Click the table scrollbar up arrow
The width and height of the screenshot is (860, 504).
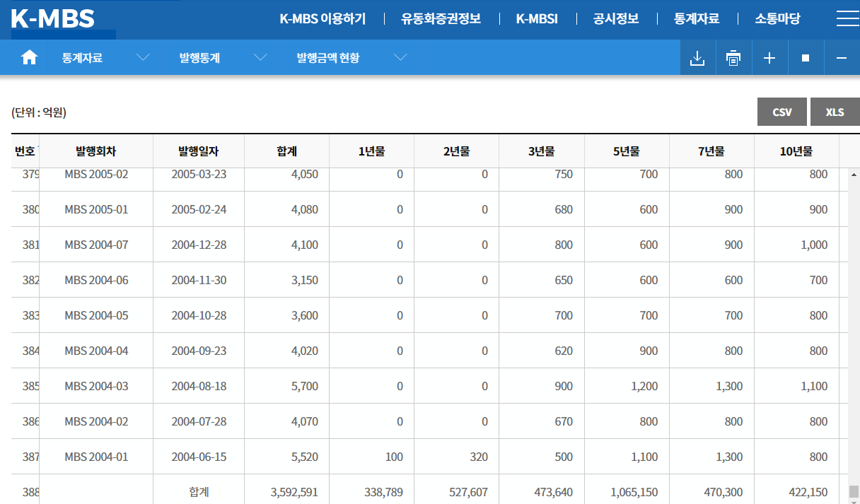point(854,174)
